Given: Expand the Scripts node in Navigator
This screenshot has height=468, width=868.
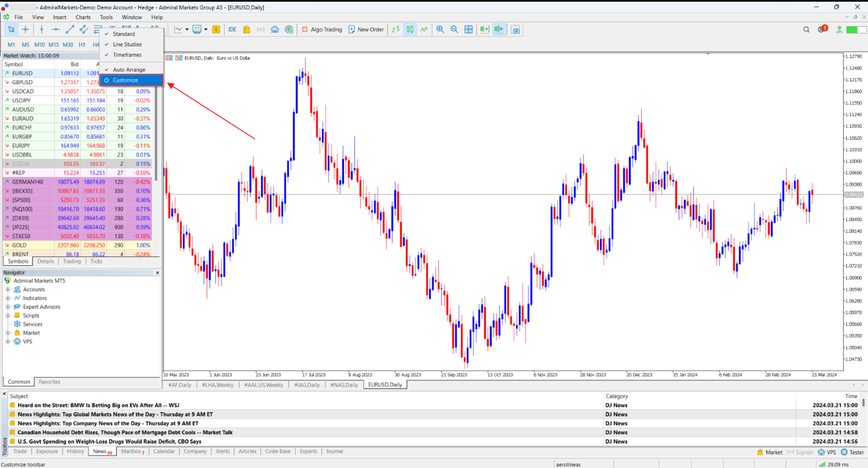Looking at the screenshot, I should click(x=8, y=316).
